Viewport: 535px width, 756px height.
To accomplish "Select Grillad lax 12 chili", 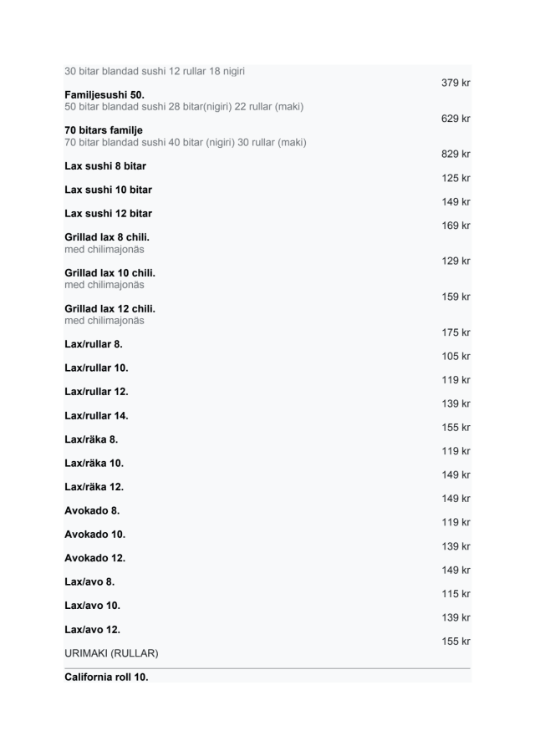I will pos(110,308).
